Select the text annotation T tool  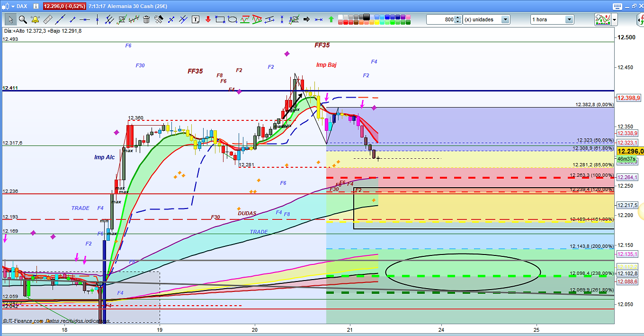point(196,19)
